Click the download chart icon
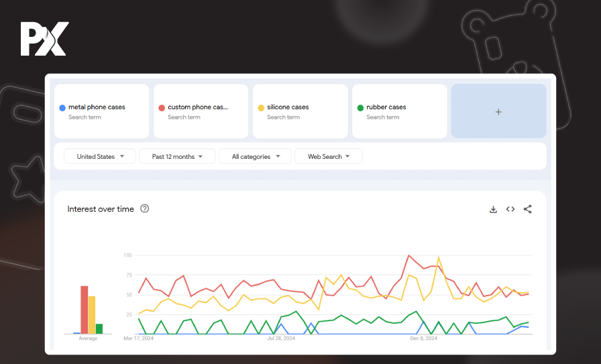This screenshot has width=601, height=364. click(x=493, y=209)
